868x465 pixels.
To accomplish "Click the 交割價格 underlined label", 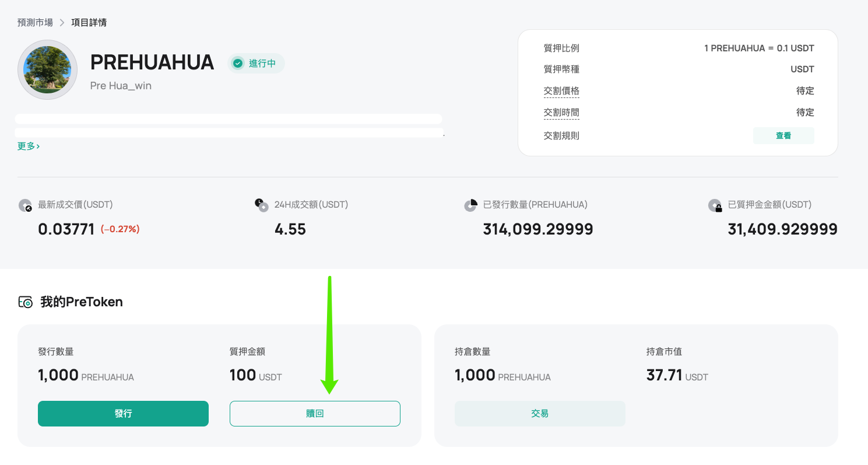I will tap(561, 91).
